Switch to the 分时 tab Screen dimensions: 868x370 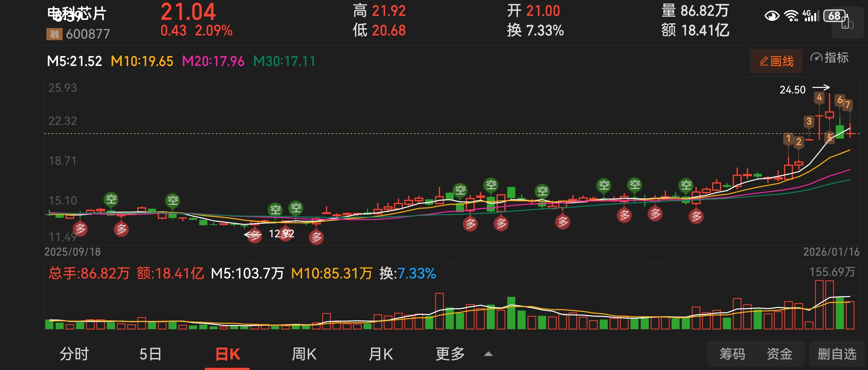tap(74, 354)
